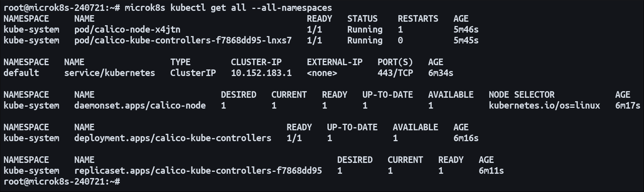Click the RESTARTS column header
The image size is (644, 192).
tap(418, 19)
